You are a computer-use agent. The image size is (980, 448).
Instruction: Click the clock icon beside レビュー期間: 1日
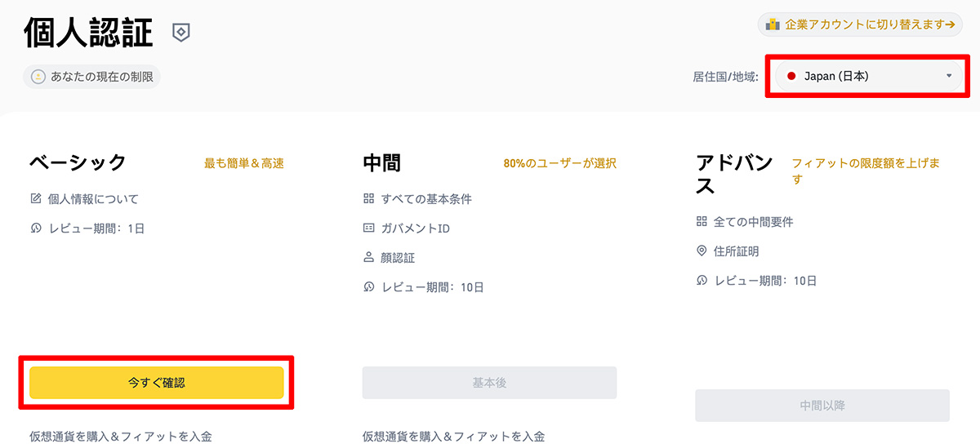tap(36, 228)
